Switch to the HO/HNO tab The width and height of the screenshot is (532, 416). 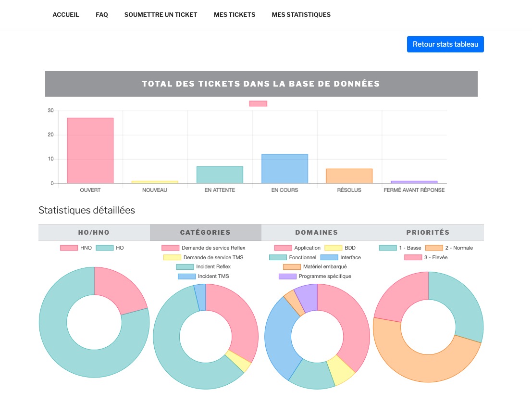pos(94,232)
